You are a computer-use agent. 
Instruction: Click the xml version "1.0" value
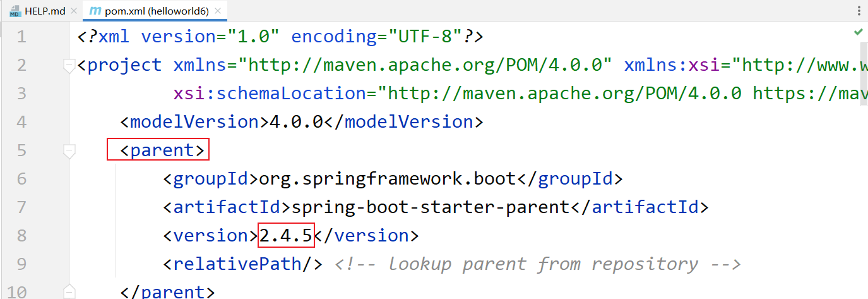pos(254,36)
